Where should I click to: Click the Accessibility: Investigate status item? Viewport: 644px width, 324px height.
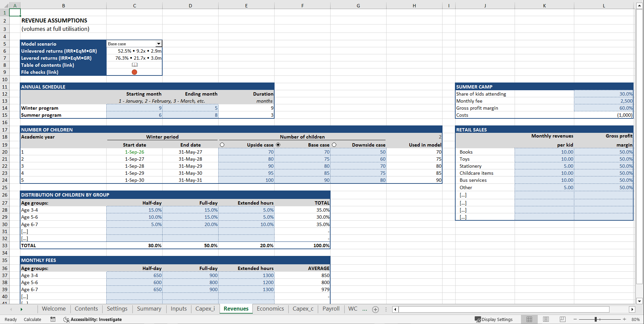point(93,319)
